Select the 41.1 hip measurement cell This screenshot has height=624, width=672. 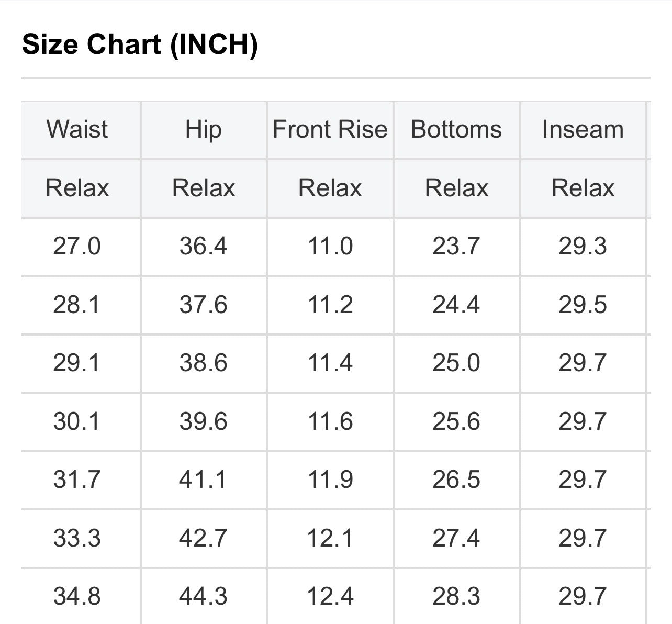pos(203,480)
